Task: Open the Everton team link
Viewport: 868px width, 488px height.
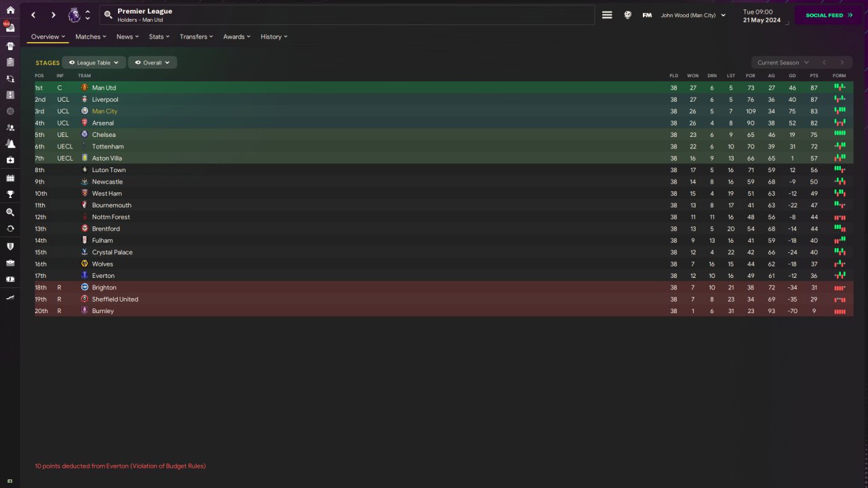Action: click(103, 276)
